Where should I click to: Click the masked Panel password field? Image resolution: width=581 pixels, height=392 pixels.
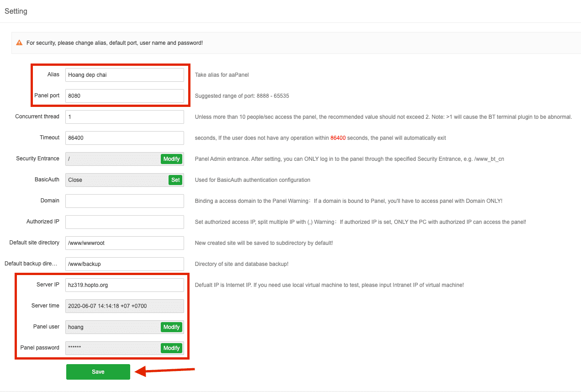point(112,348)
